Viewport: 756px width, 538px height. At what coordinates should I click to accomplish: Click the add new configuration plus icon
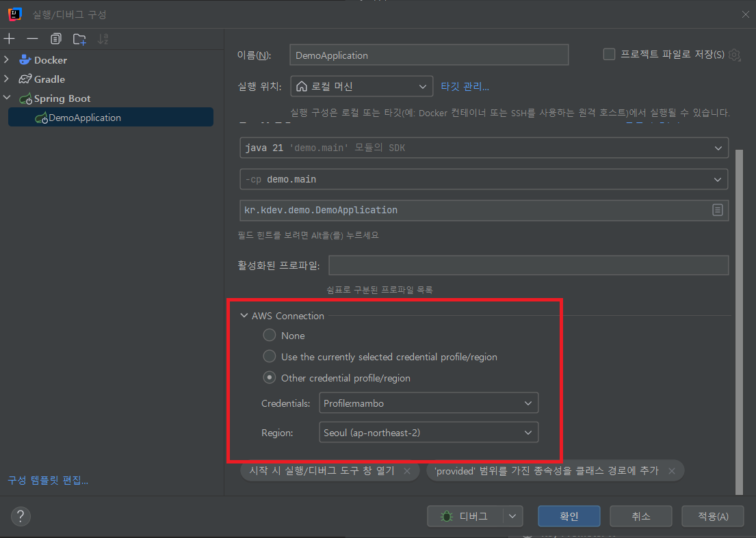click(x=10, y=38)
